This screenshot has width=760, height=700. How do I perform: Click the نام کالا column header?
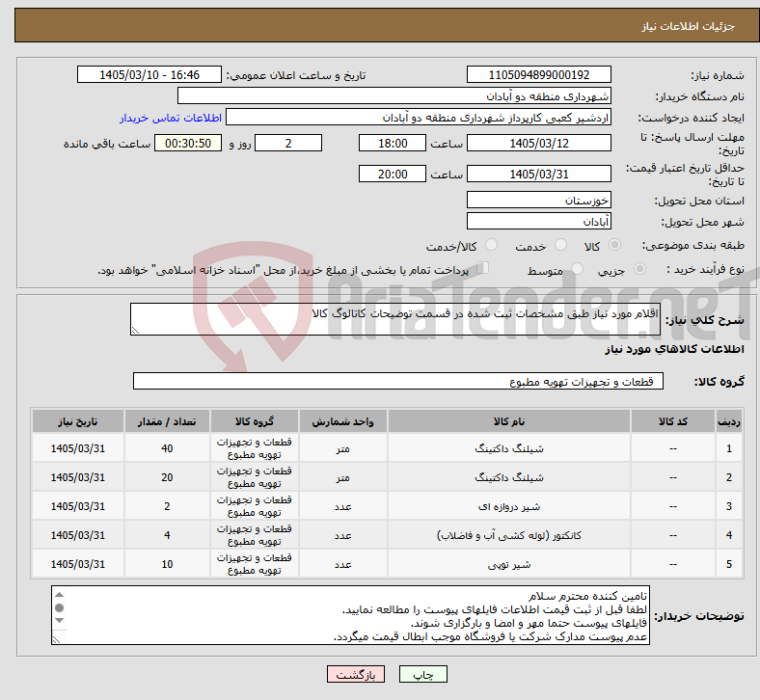509,421
